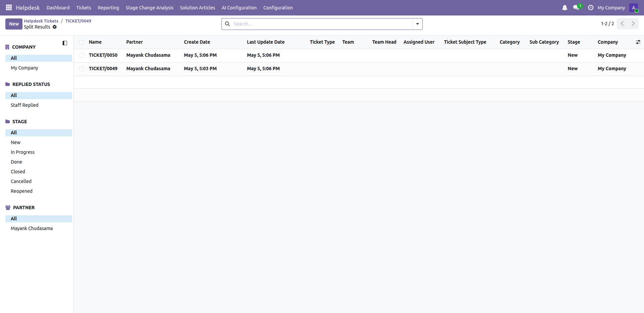This screenshot has width=644, height=313.
Task: Sort by Last Update Date header
Action: tap(266, 42)
